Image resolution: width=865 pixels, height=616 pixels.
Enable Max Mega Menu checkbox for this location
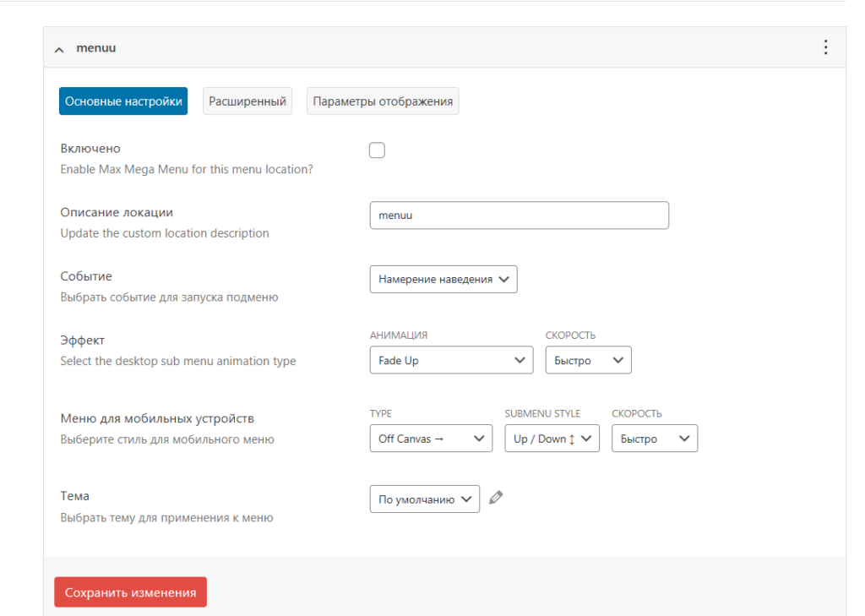pyautogui.click(x=377, y=150)
